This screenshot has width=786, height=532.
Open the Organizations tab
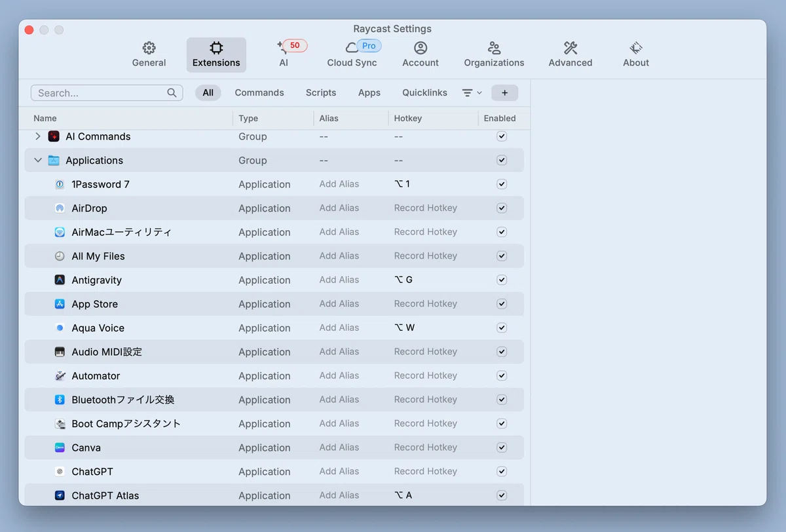pyautogui.click(x=494, y=54)
